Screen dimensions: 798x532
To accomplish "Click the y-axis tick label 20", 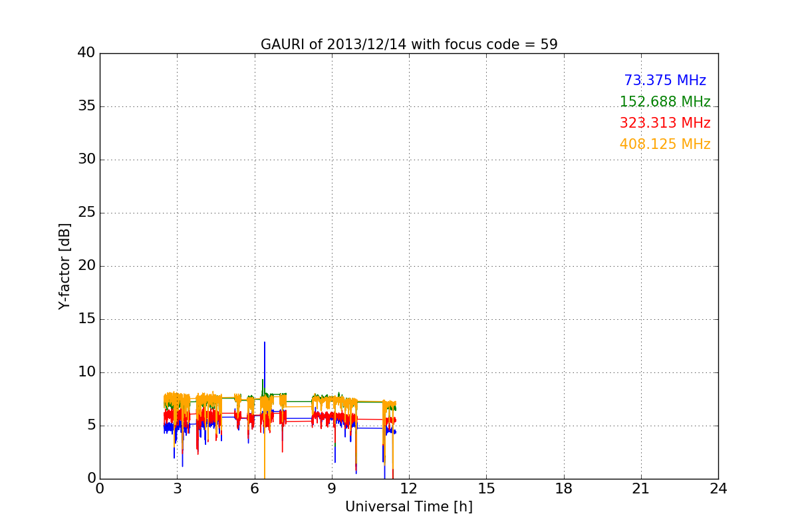I will [x=86, y=266].
